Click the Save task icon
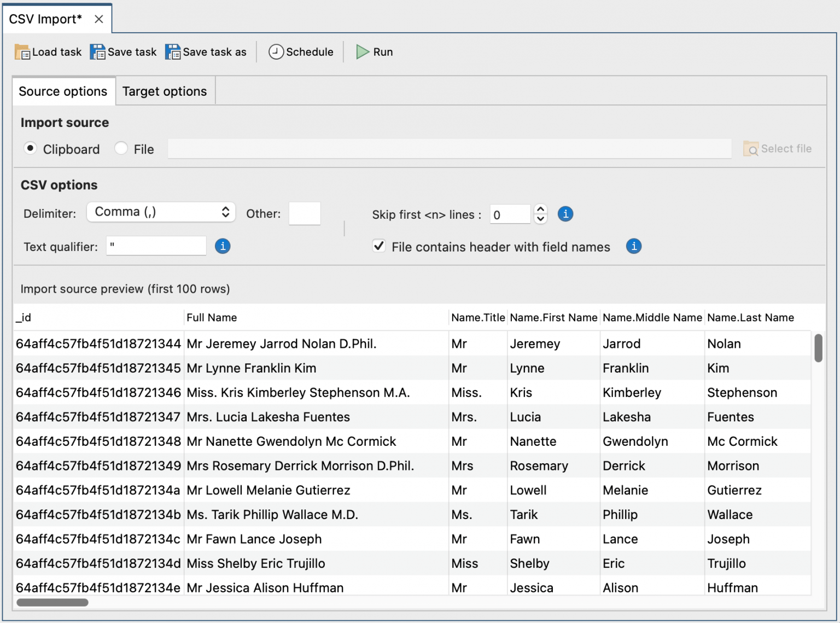 (97, 51)
